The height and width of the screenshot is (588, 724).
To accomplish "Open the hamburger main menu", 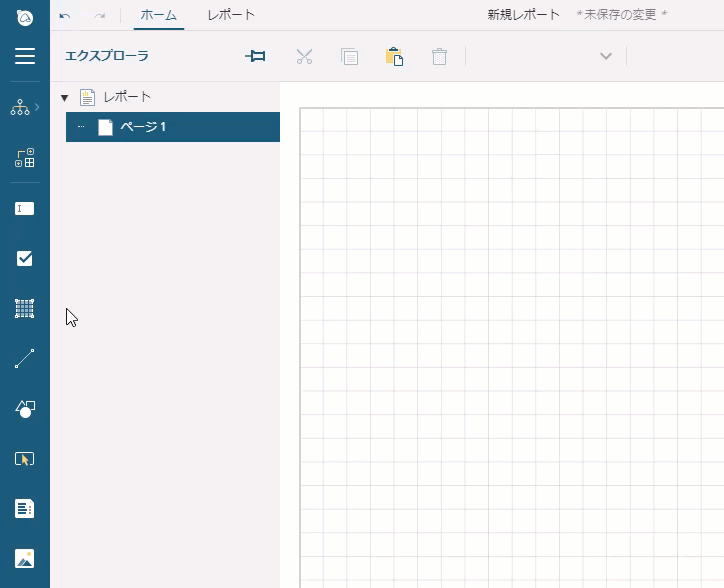I will tap(25, 57).
